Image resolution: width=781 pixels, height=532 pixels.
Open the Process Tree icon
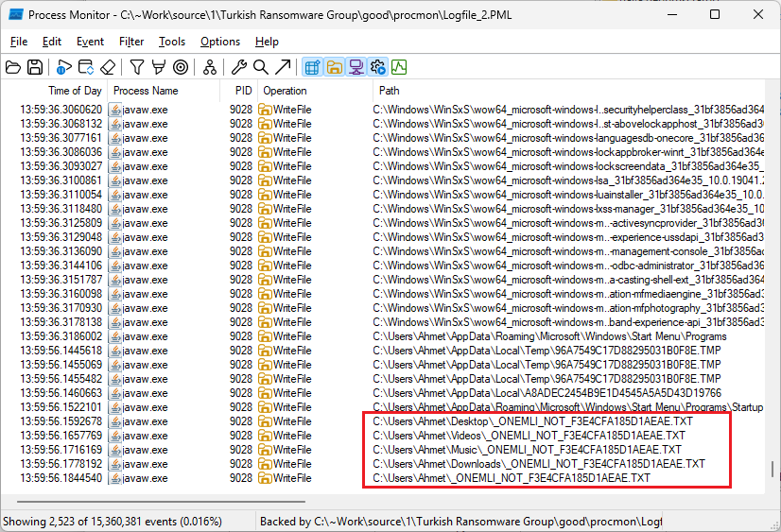(209, 67)
